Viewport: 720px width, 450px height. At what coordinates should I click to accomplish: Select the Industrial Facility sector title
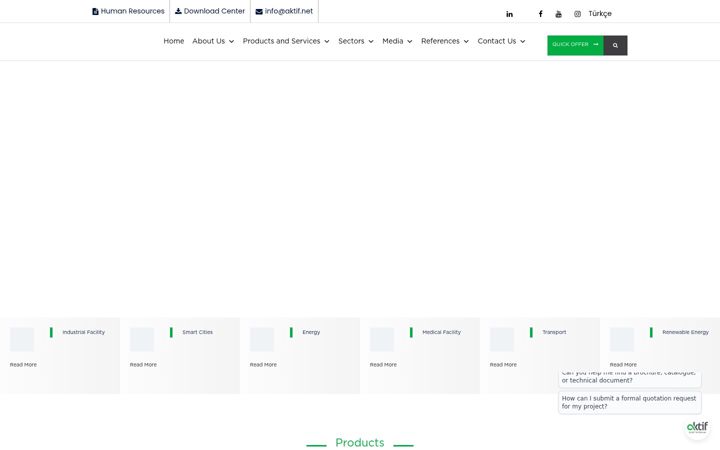[x=84, y=332]
